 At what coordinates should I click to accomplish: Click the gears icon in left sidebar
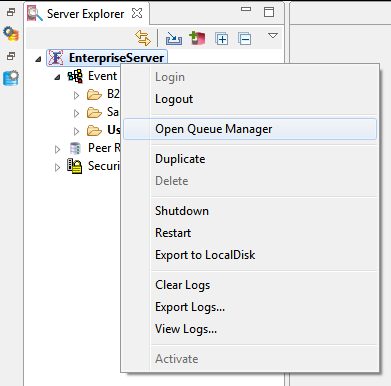pyautogui.click(x=11, y=34)
